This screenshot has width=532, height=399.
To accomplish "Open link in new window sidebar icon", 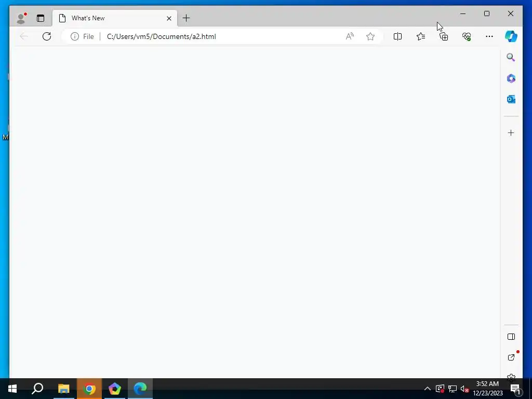I will pyautogui.click(x=511, y=357).
